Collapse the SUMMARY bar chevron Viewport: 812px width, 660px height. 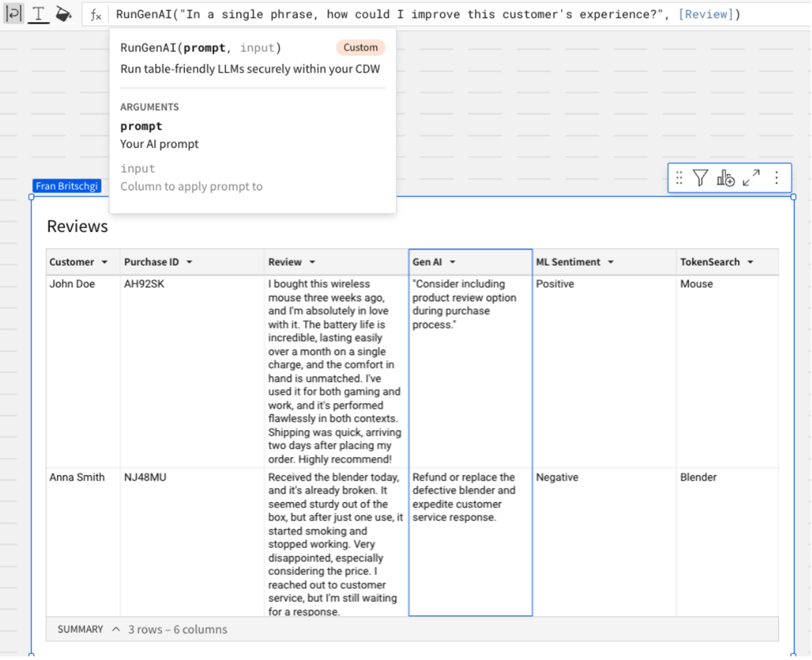[116, 629]
